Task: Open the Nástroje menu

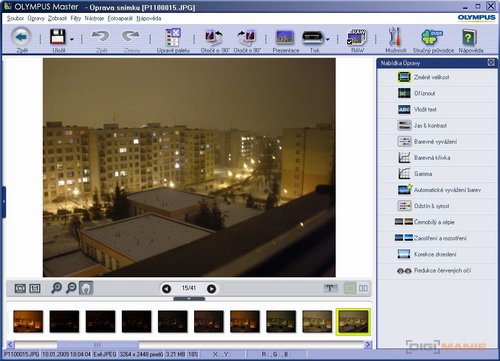Action: 94,18
